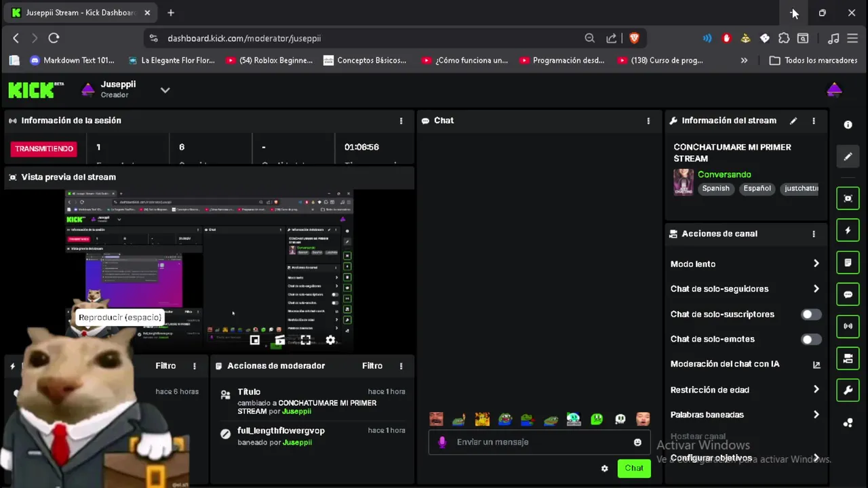Insert the green Kick face emote
Image resolution: width=868 pixels, height=488 pixels.
pyautogui.click(x=597, y=420)
